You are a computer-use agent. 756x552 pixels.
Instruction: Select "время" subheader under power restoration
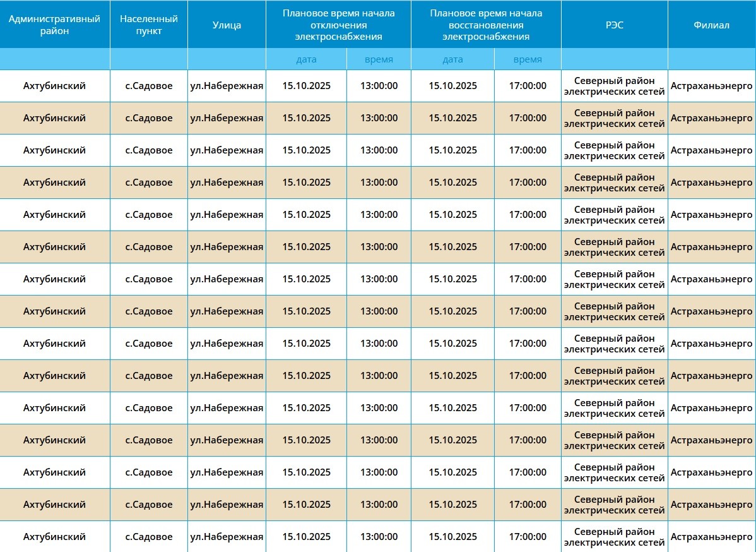(528, 59)
